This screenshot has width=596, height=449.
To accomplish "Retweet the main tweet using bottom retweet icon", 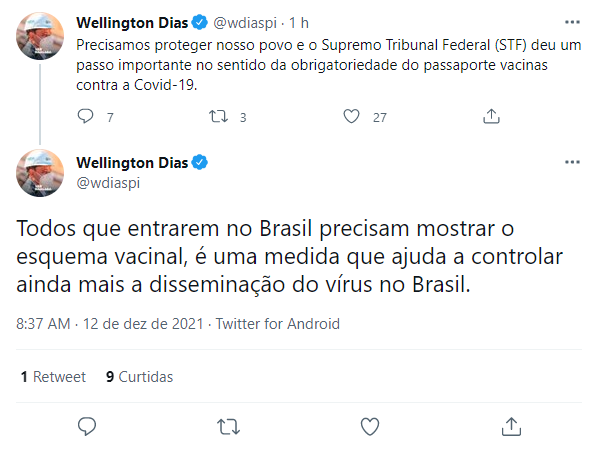I will point(228,426).
